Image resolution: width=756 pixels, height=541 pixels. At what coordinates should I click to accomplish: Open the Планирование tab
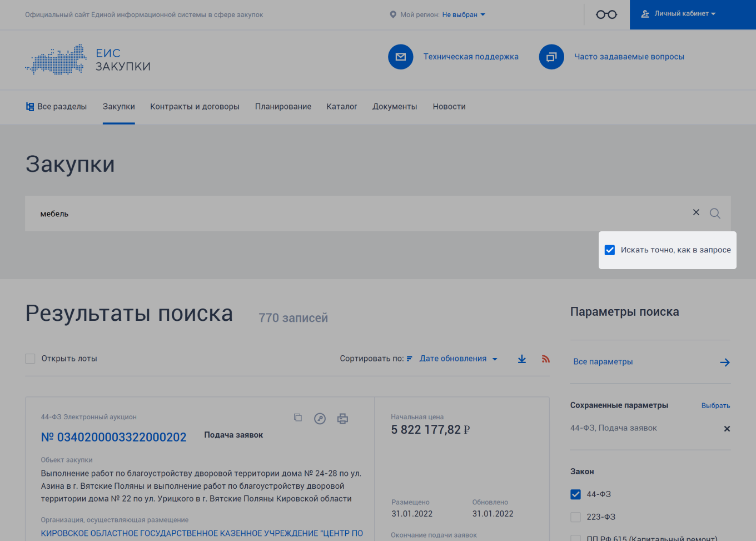(x=283, y=107)
